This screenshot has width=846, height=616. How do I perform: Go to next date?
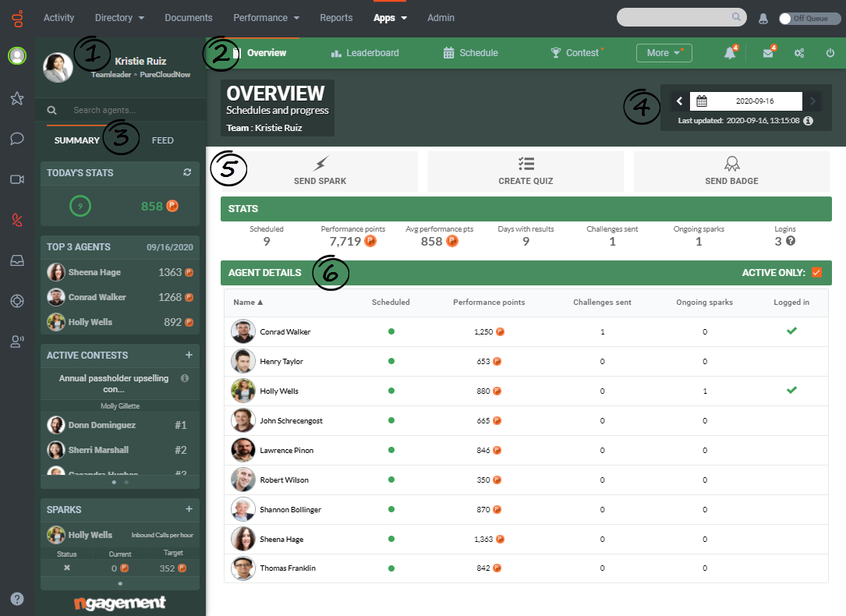click(812, 101)
